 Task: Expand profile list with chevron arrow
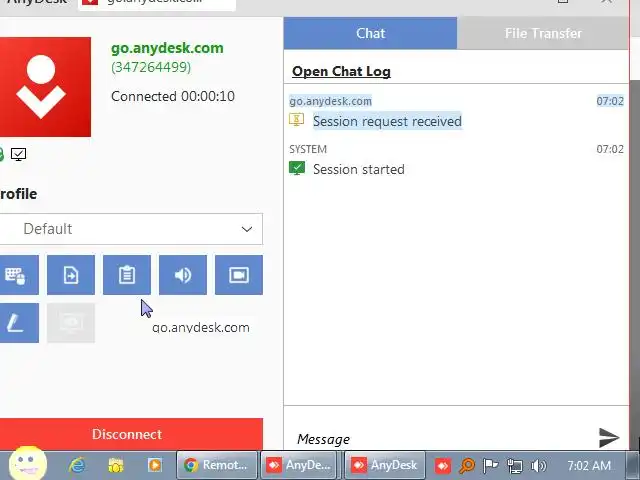[247, 229]
